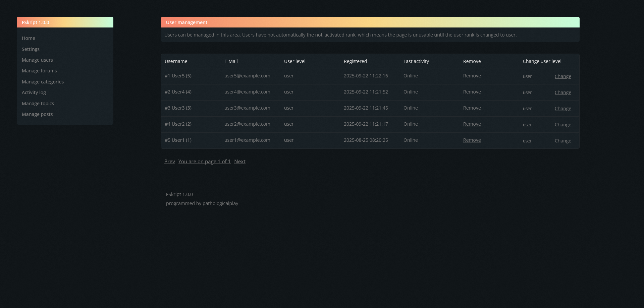Select Manage categories in the sidebar
644x308 pixels.
coord(43,82)
